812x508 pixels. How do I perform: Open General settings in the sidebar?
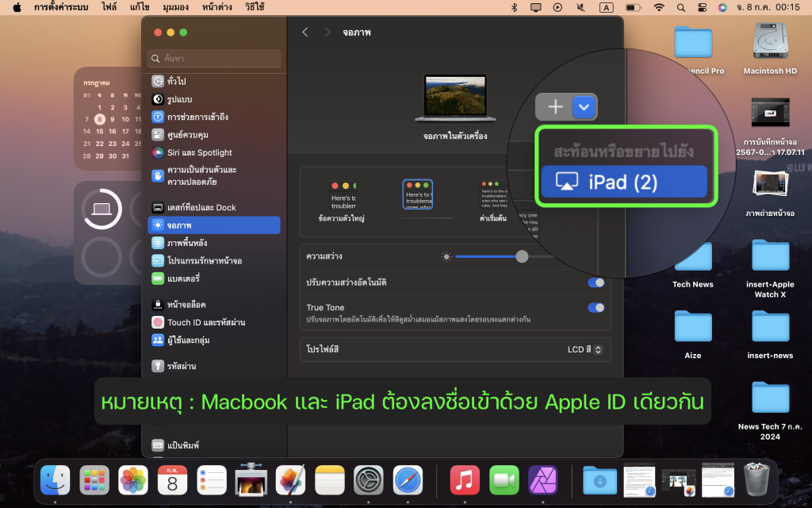pos(176,81)
